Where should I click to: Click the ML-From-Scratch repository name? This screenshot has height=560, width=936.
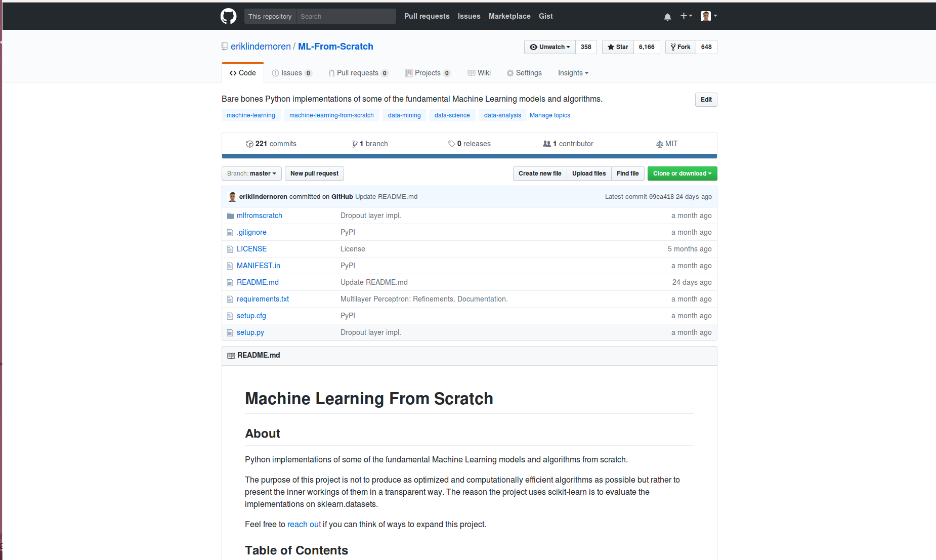(x=335, y=47)
